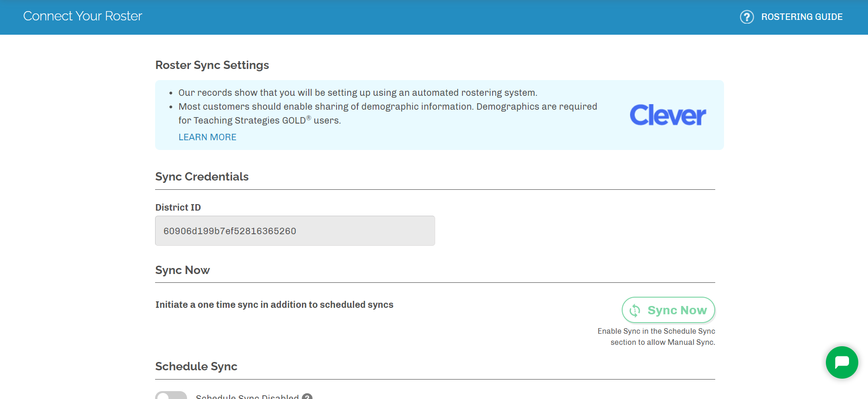The width and height of the screenshot is (868, 399).
Task: Click the Schedule Sync section heading
Action: click(x=196, y=367)
